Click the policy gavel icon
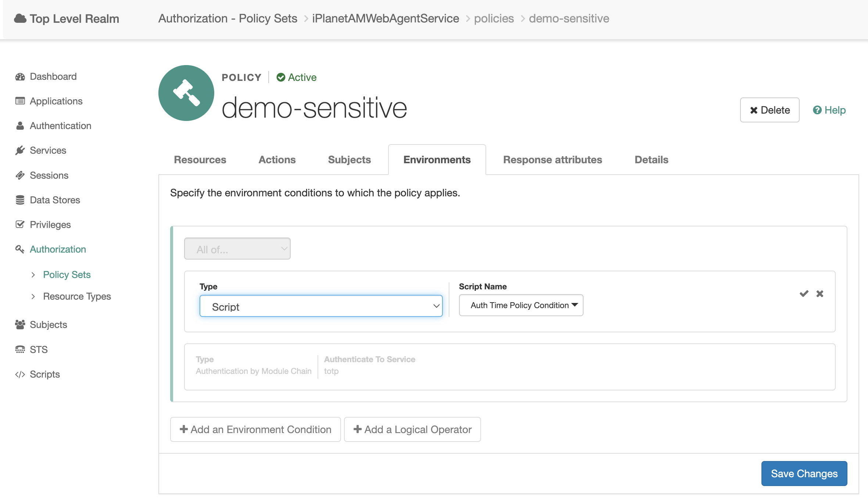Viewport: 868px width, 500px height. (186, 93)
